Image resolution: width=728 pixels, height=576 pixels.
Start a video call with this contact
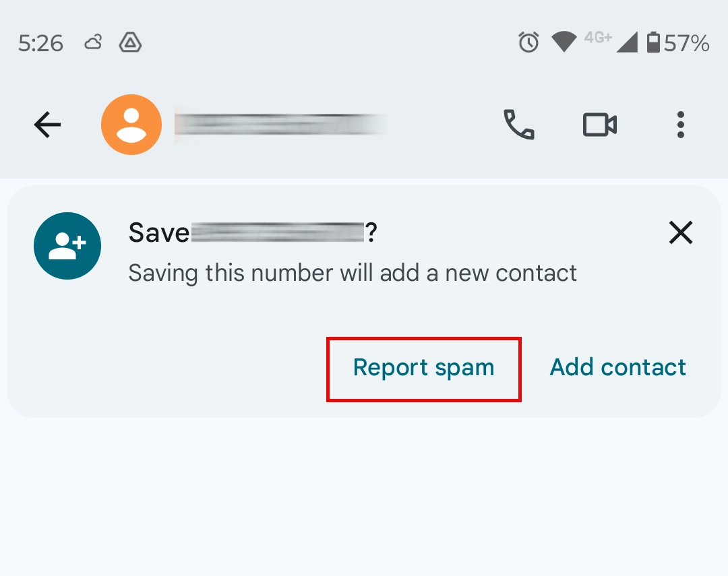(599, 125)
